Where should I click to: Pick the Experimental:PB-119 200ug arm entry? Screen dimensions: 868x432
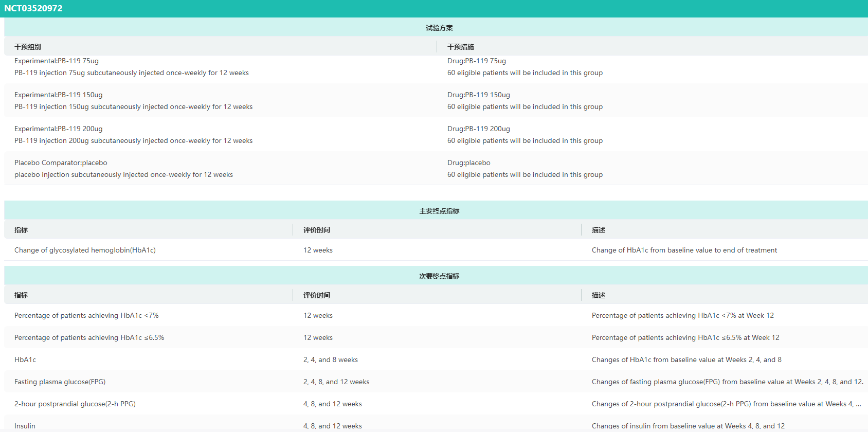59,129
